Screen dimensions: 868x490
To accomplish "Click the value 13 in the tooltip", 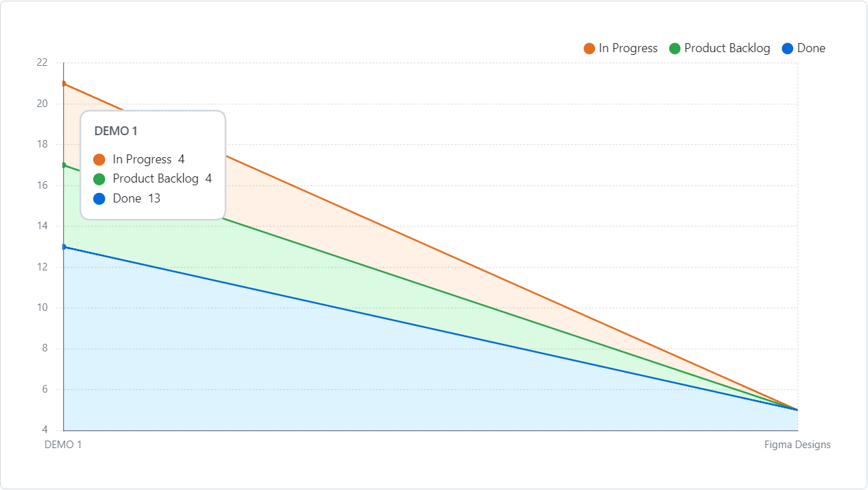I will click(x=154, y=199).
